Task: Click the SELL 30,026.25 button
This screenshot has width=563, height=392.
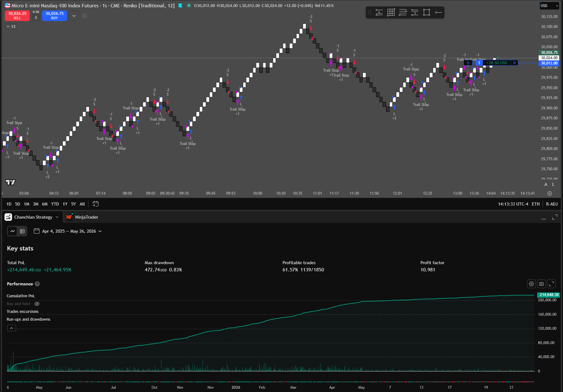Action: coord(17,16)
